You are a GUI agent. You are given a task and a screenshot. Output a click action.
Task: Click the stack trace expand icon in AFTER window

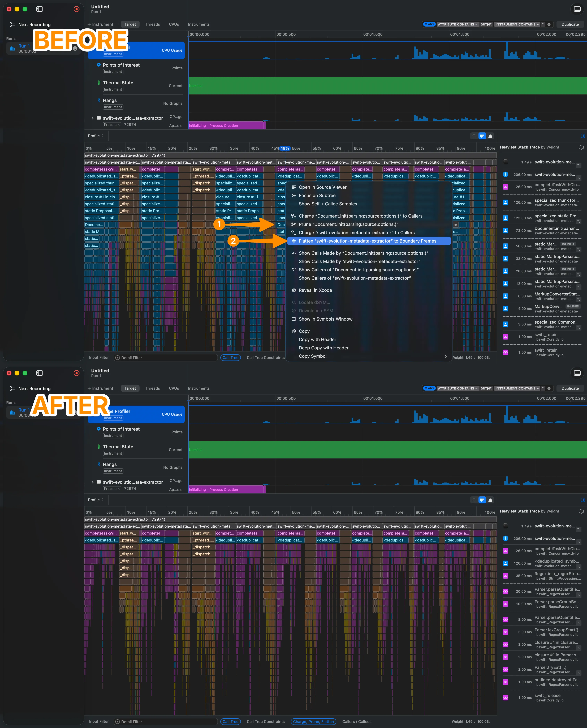[x=581, y=511]
